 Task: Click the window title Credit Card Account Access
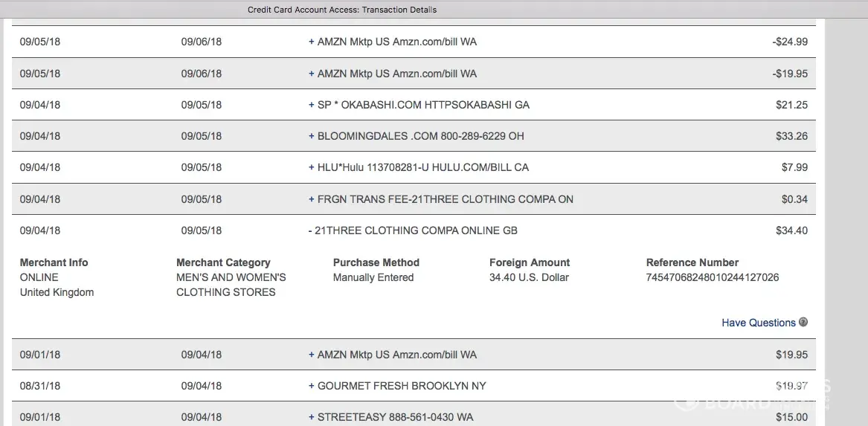(342, 10)
